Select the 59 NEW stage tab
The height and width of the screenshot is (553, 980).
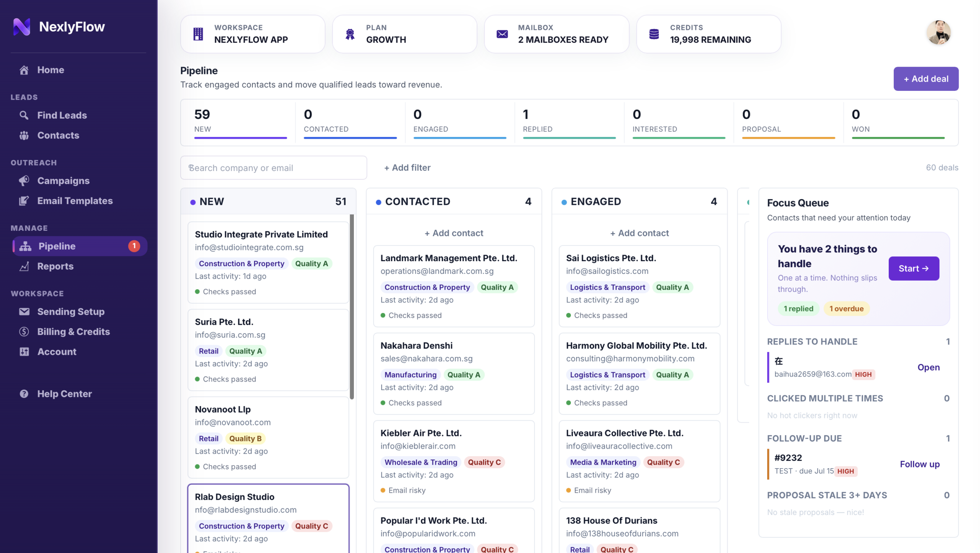tap(240, 123)
